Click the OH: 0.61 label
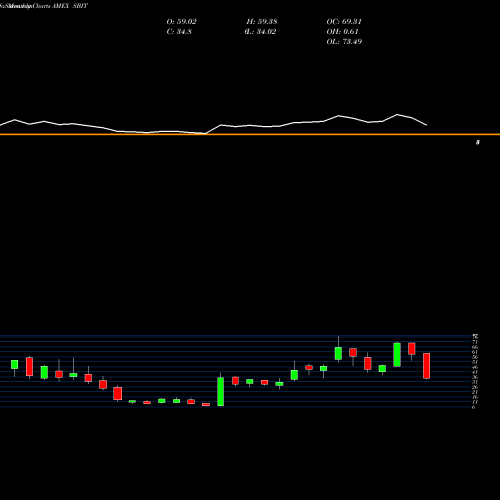Screen dimensions: 500x500 click(x=342, y=32)
